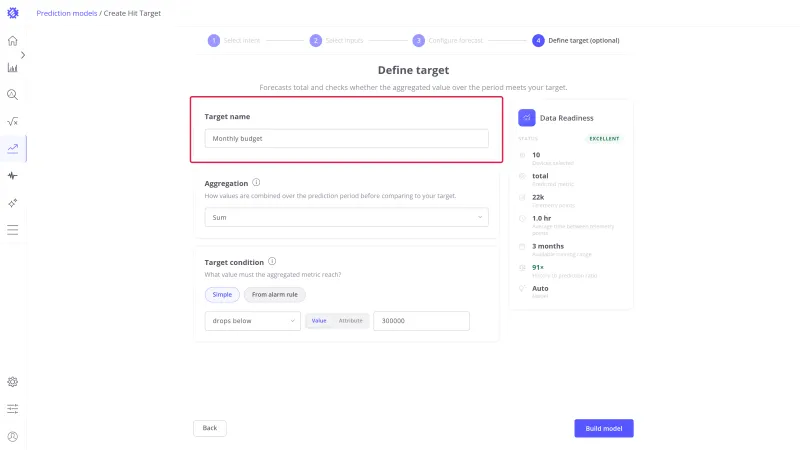
Task: Open the magnifier search analysis icon
Action: [x=13, y=95]
